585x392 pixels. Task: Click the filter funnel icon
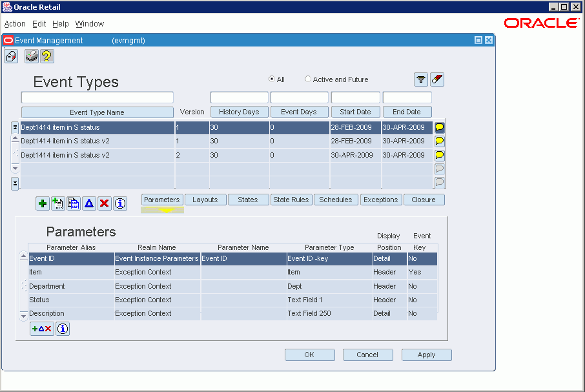click(421, 79)
